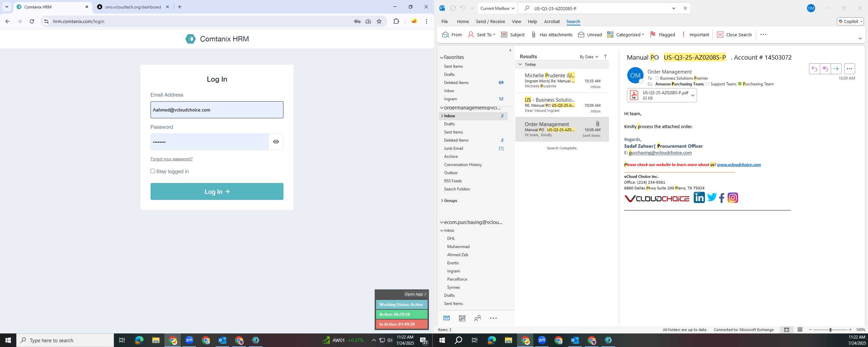Open the Categorized dropdown
This screenshot has height=347, width=868.
pos(626,35)
